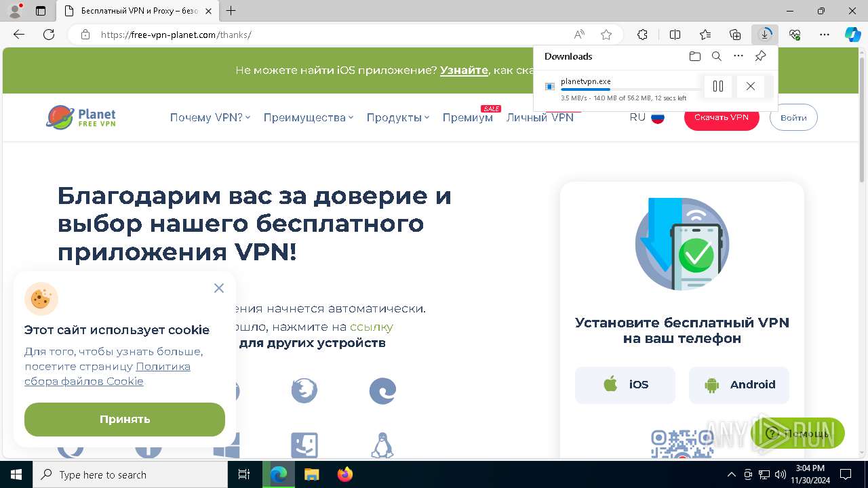The image size is (868, 488).
Task: Click the taskbar search box
Action: (x=130, y=474)
